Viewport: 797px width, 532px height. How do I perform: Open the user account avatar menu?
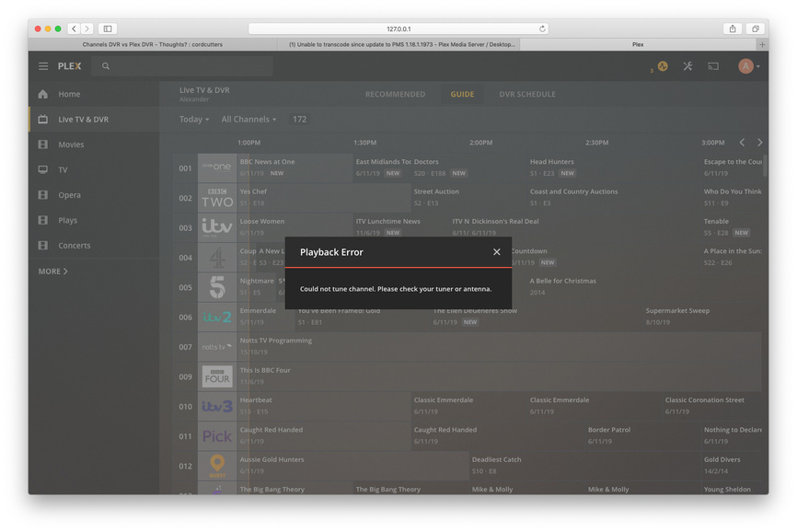749,66
